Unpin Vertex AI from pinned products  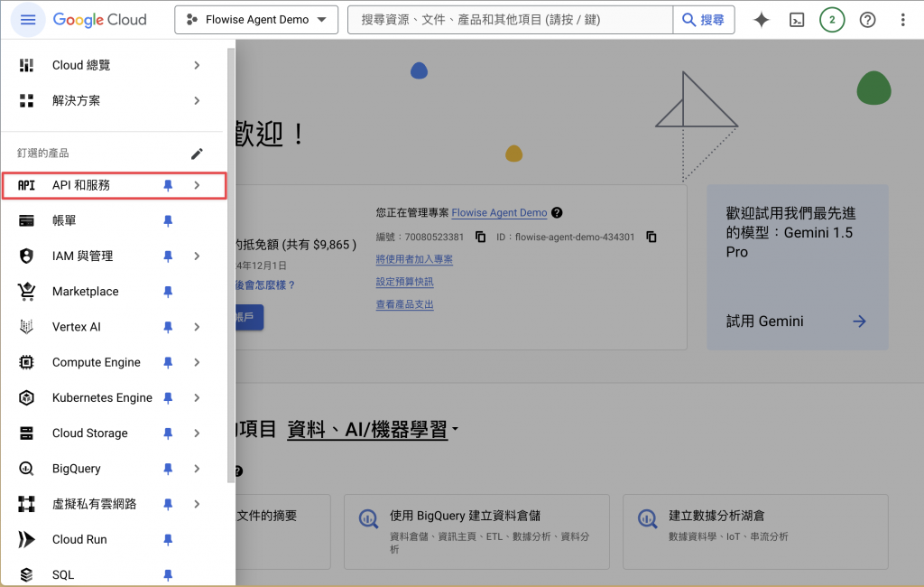coord(168,327)
